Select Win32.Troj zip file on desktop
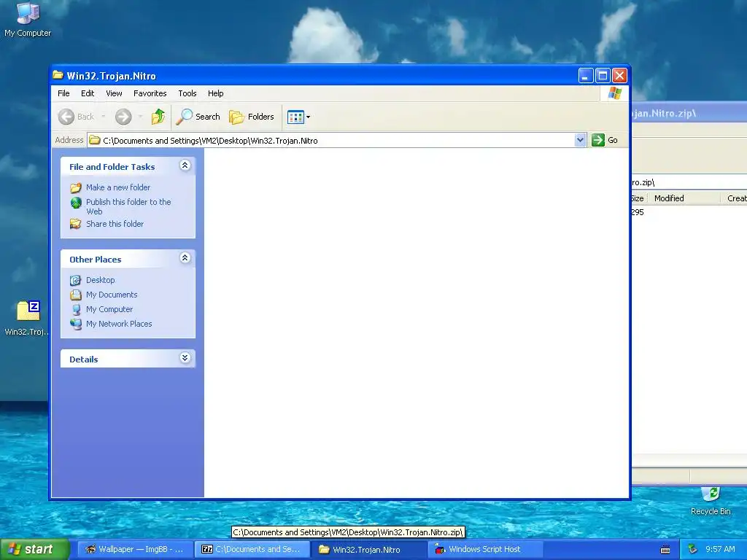 [x=28, y=318]
